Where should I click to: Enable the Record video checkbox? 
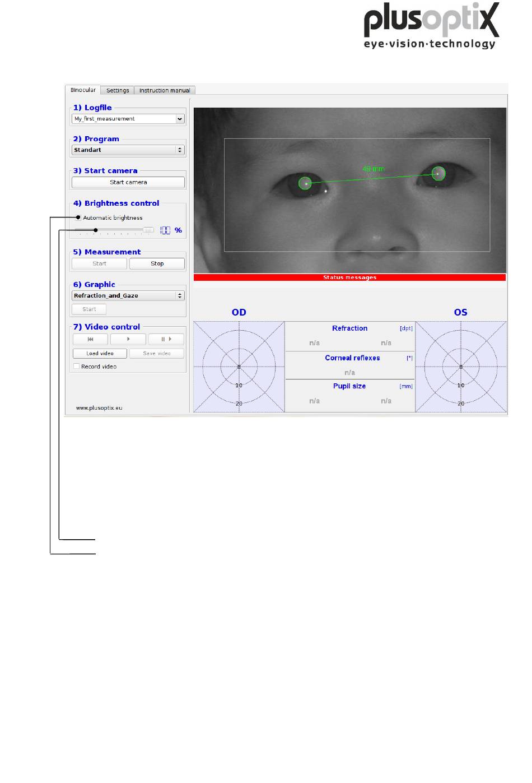[x=77, y=367]
